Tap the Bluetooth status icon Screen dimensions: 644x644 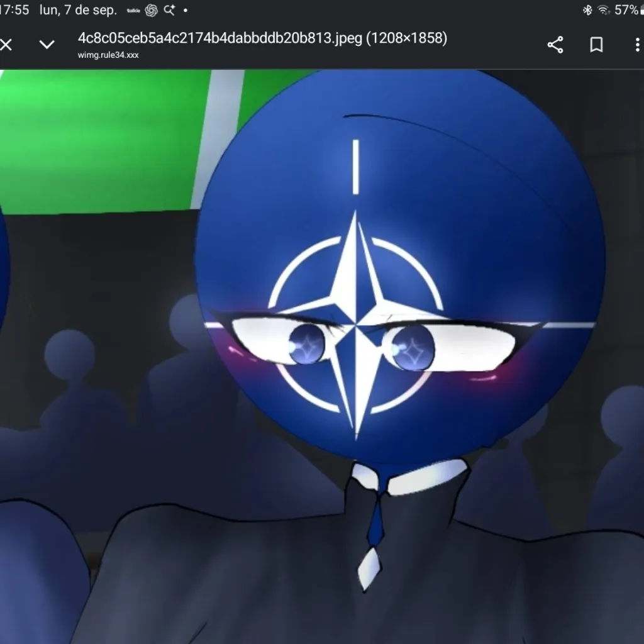pos(587,10)
